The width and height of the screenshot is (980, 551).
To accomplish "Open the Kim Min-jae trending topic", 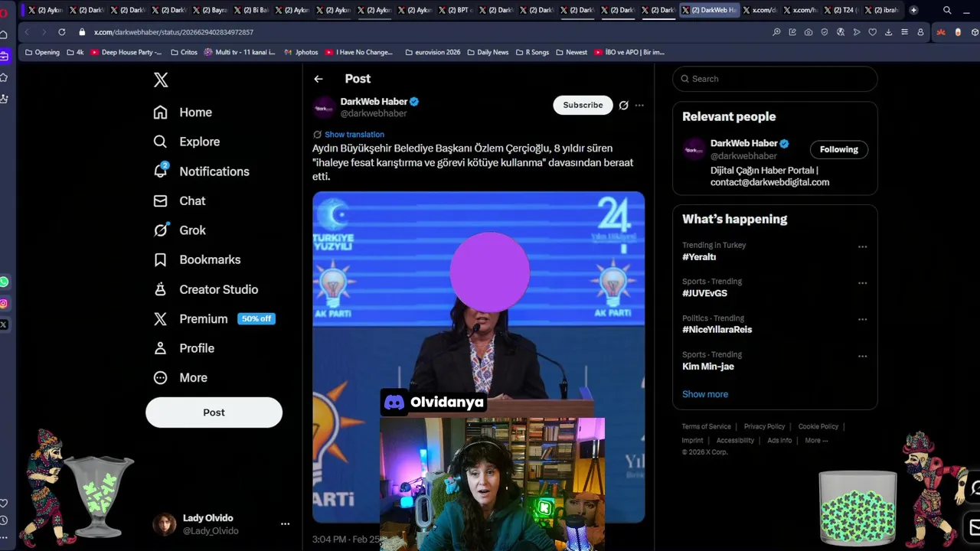I will tap(708, 367).
